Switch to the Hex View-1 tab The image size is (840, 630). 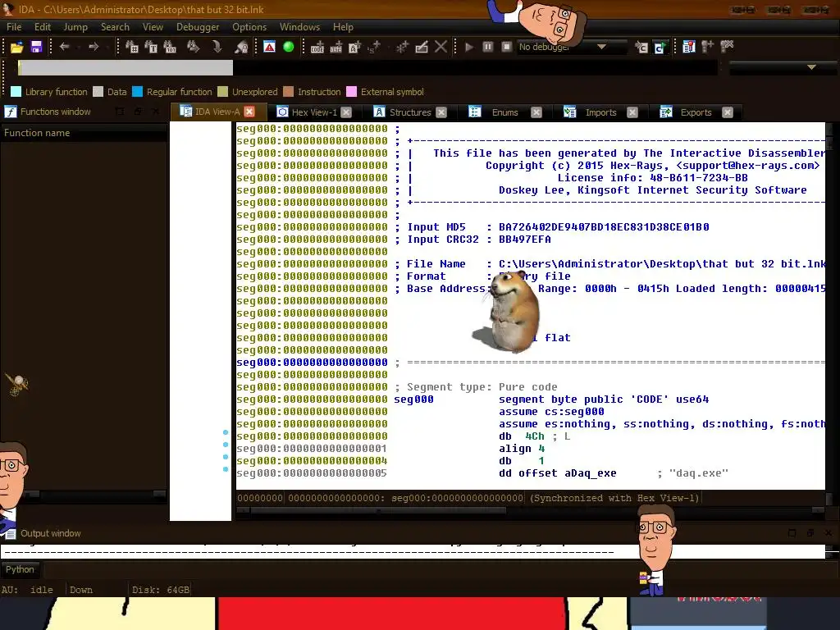coord(314,112)
